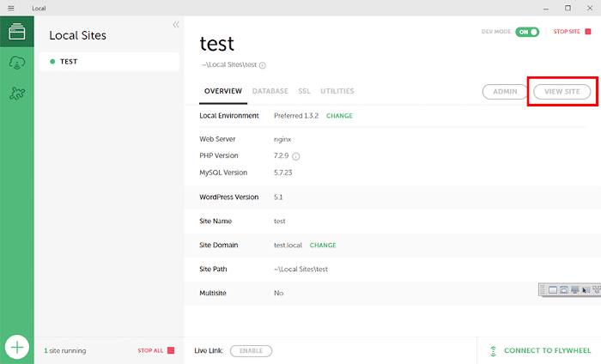Click Change next to Preferred 1.3.2
This screenshot has width=601, height=364.
pyautogui.click(x=339, y=116)
